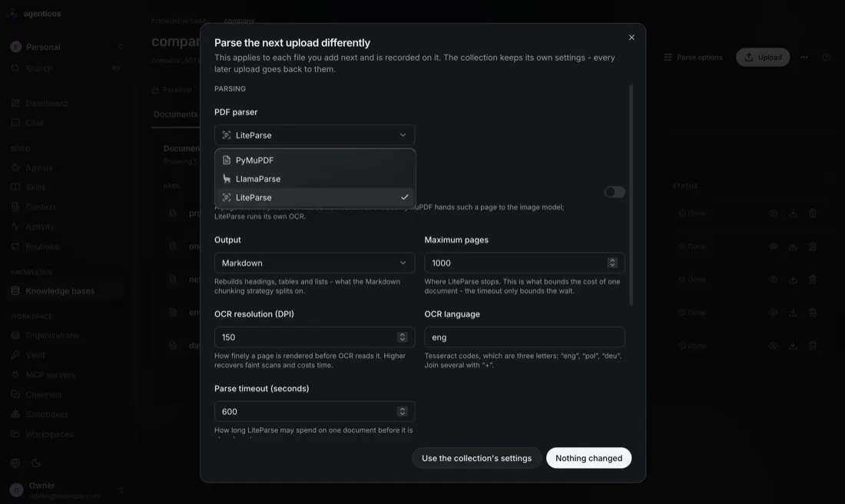This screenshot has height=504, width=845.
Task: Open Activity from the sidebar
Action: pos(67,227)
